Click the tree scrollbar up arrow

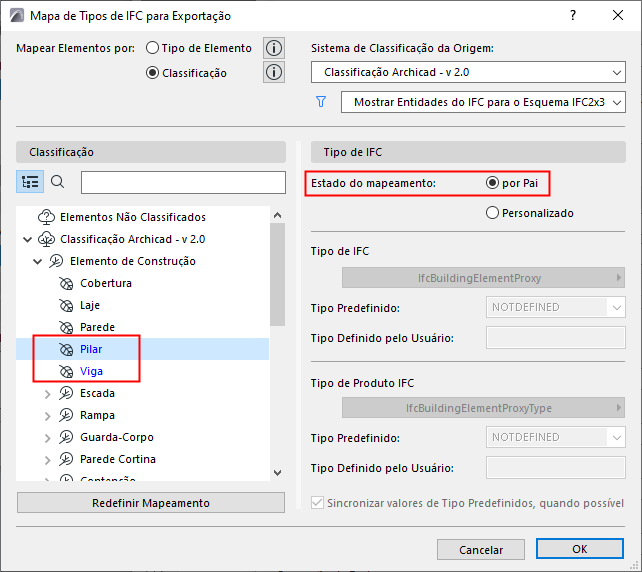[278, 215]
